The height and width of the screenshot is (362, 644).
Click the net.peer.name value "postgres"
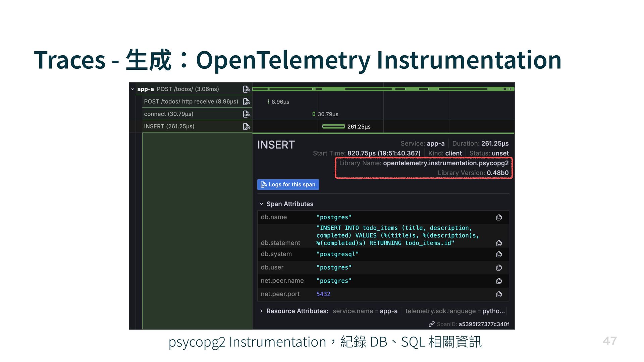coord(334,281)
